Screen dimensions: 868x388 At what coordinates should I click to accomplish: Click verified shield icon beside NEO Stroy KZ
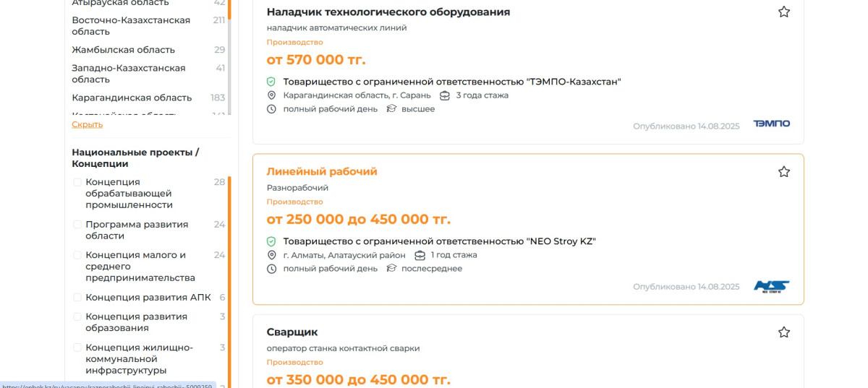[271, 241]
